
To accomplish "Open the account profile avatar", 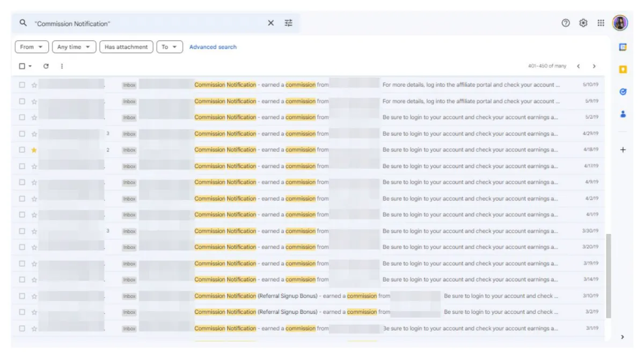I will (620, 23).
